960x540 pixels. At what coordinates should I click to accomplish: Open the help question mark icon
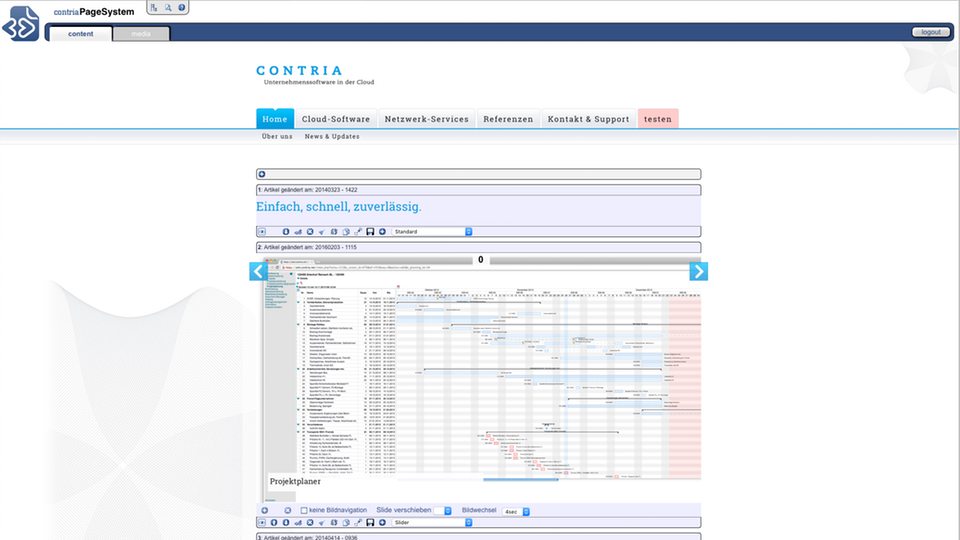pyautogui.click(x=182, y=7)
